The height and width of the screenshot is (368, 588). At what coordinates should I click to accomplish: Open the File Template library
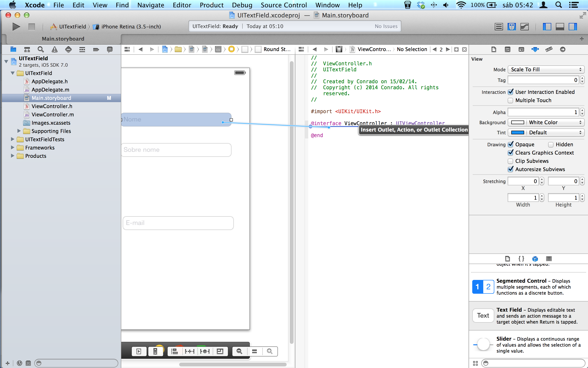pos(507,259)
